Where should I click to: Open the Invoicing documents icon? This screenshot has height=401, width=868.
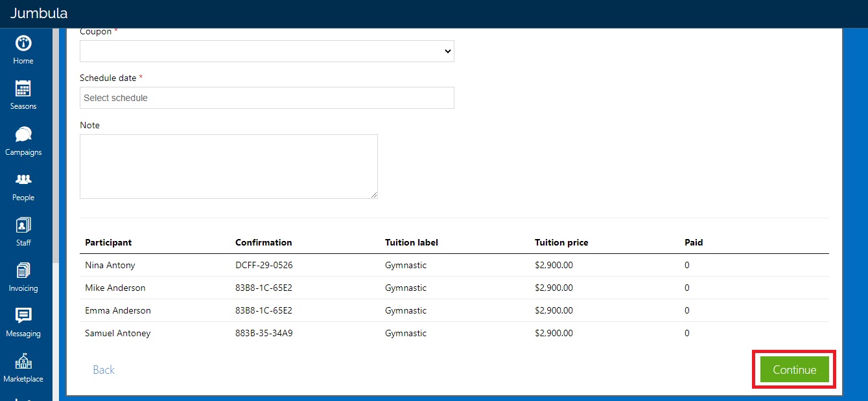tap(23, 270)
